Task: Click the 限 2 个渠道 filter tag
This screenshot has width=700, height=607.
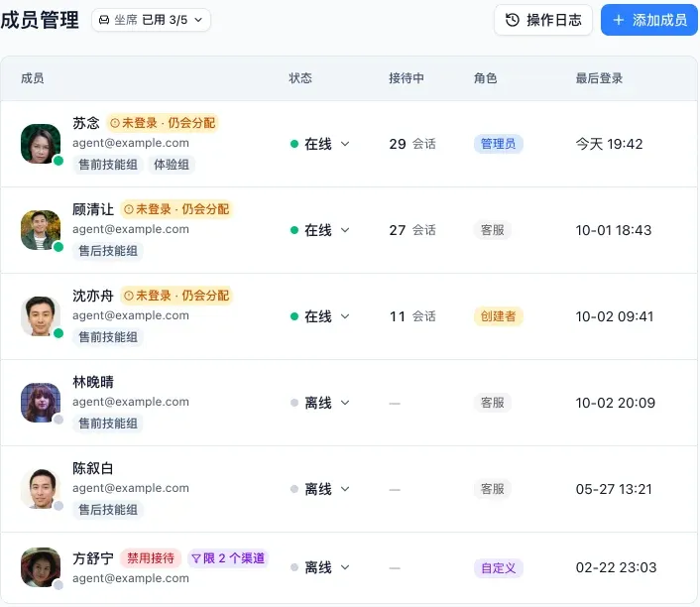Action: (x=228, y=557)
